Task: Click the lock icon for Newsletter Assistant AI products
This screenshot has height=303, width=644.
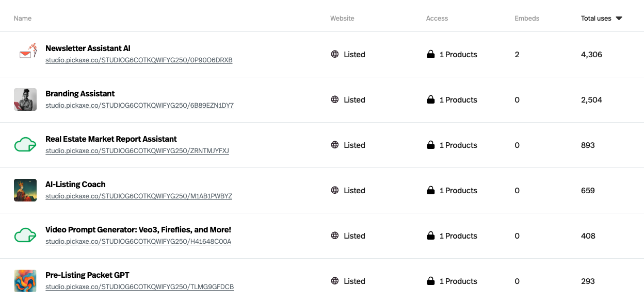Action: pos(430,54)
